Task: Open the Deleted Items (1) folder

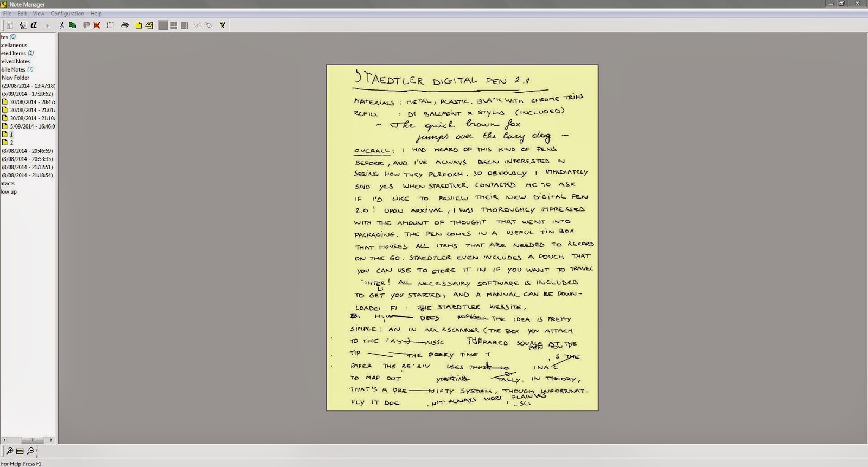Action: pyautogui.click(x=17, y=53)
